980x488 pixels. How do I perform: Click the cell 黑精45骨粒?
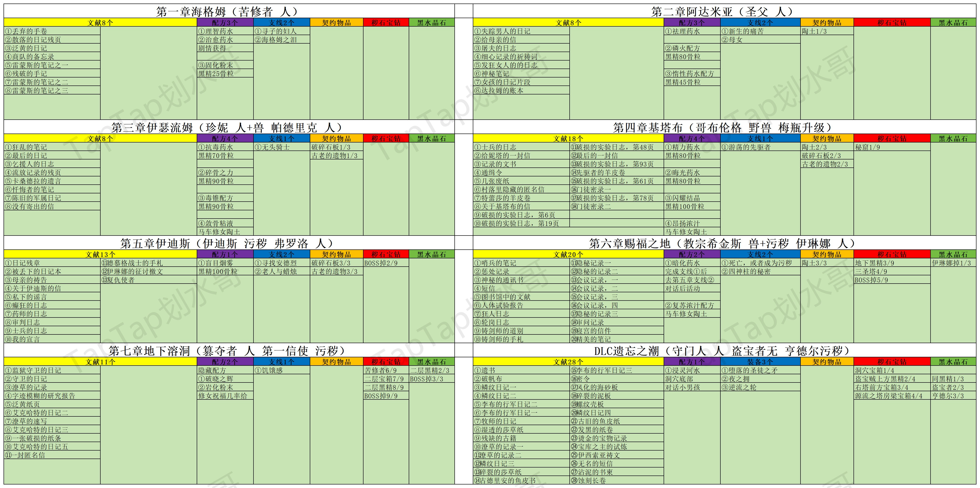(x=692, y=82)
